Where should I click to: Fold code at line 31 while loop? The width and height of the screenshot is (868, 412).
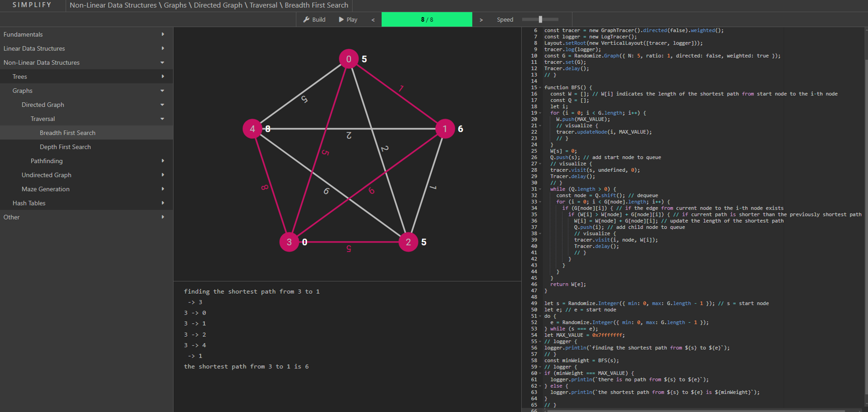[540, 189]
